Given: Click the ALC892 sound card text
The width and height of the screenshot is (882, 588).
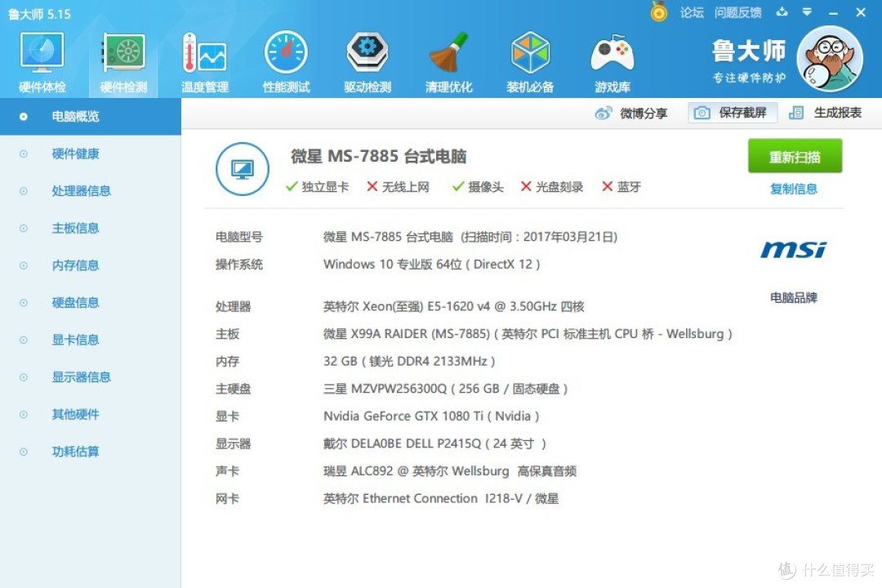Looking at the screenshot, I should pyautogui.click(x=450, y=471).
